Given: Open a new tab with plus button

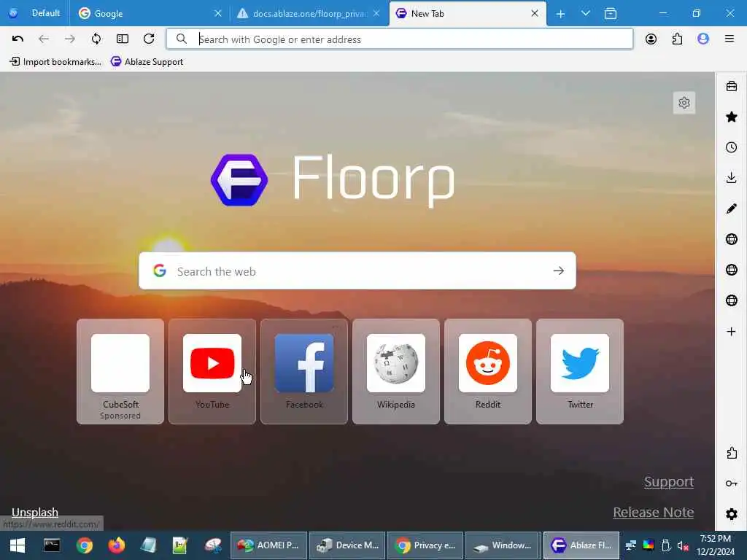Looking at the screenshot, I should tap(560, 14).
